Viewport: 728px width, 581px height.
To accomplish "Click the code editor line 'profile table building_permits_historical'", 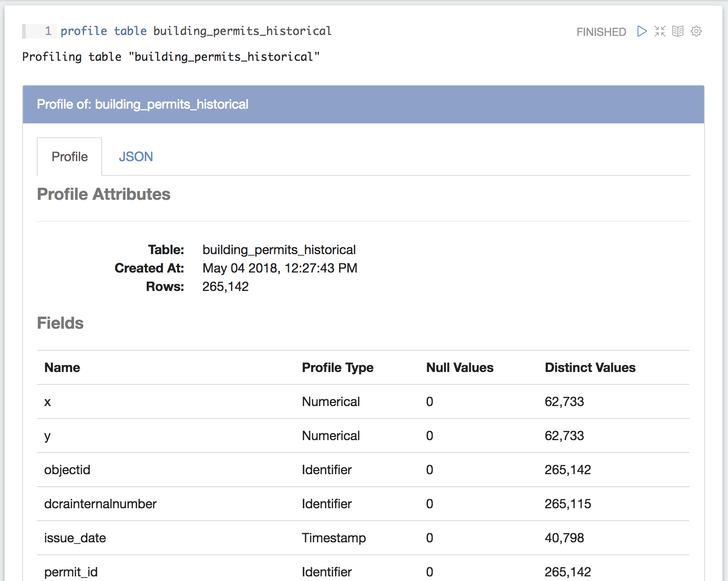I will coord(196,31).
